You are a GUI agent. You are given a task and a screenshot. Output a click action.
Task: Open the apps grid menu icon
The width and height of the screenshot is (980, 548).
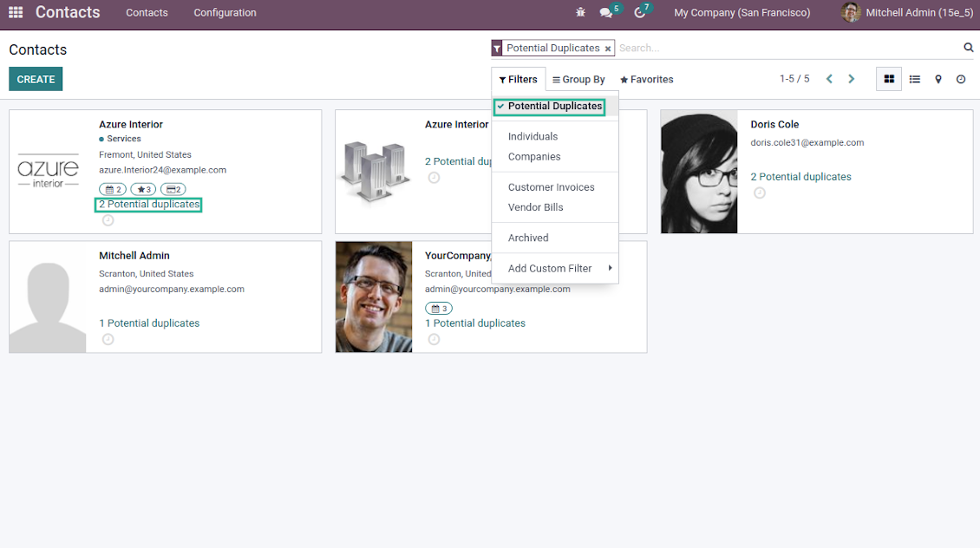[x=16, y=12]
